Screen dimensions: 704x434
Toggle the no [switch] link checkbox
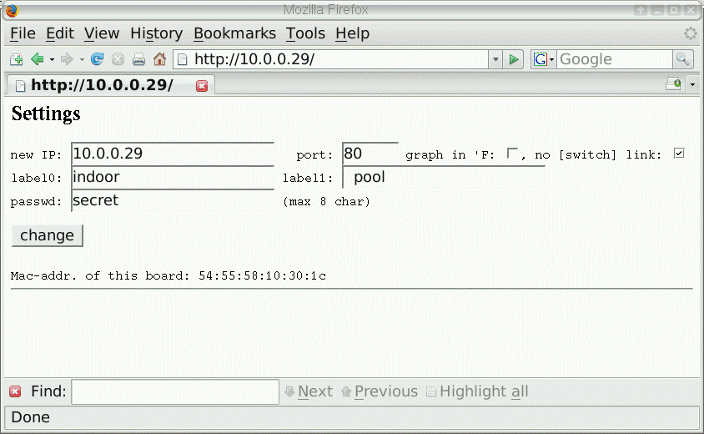click(x=679, y=154)
